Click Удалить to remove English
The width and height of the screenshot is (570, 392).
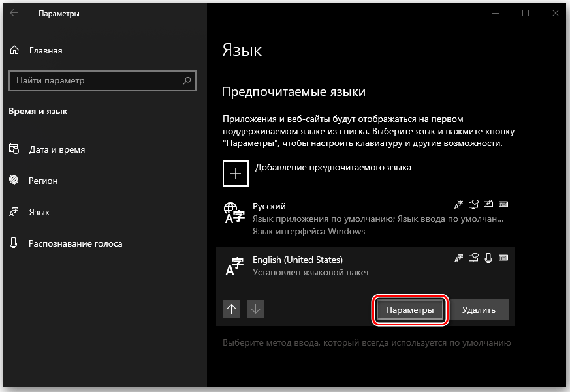coord(479,310)
